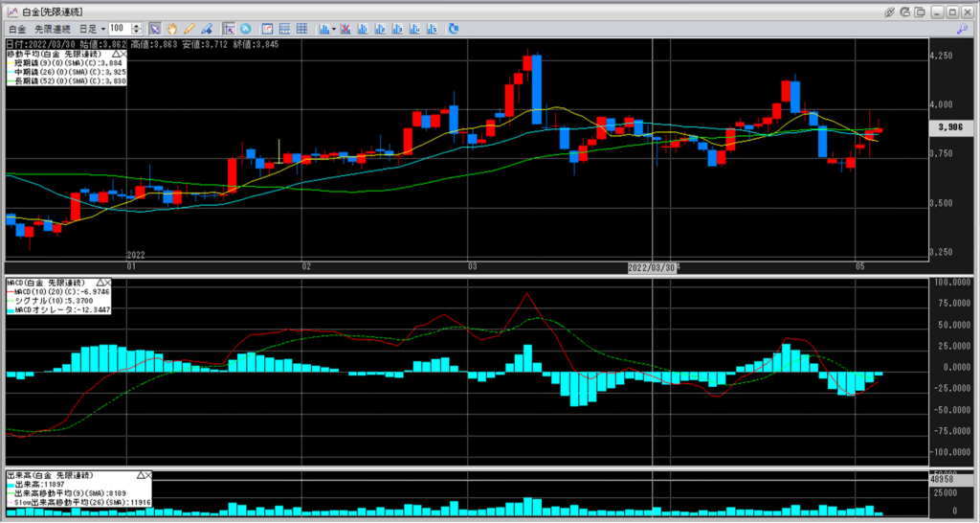The height and width of the screenshot is (523, 980).
Task: Close the 出来高 legend box
Action: pyautogui.click(x=148, y=475)
